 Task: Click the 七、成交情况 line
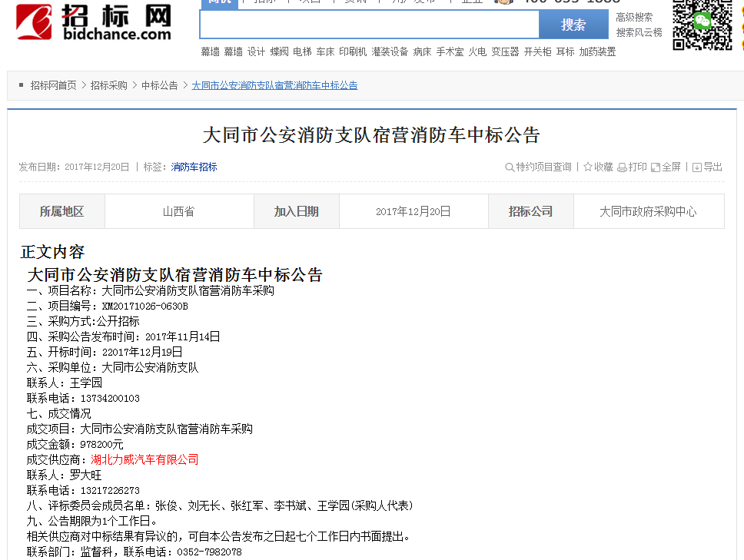point(59,413)
